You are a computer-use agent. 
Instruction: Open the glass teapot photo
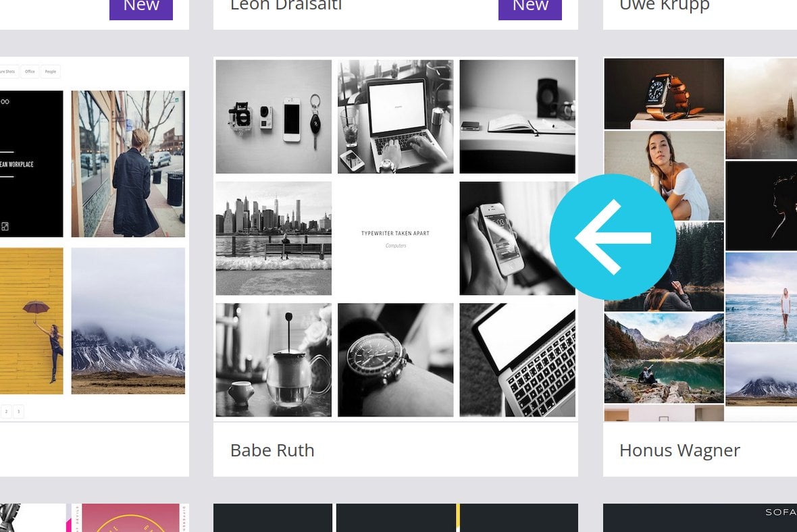(x=274, y=360)
